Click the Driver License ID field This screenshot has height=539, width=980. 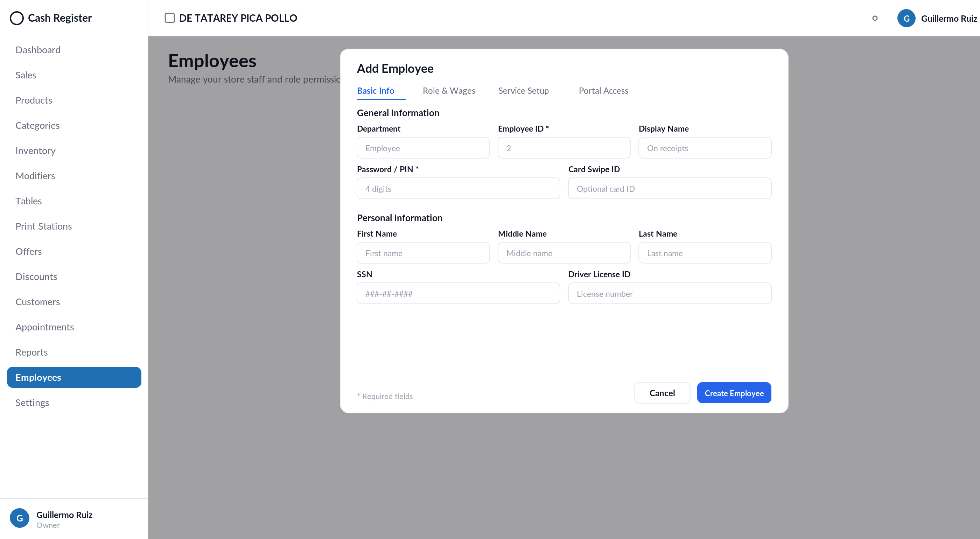(670, 293)
